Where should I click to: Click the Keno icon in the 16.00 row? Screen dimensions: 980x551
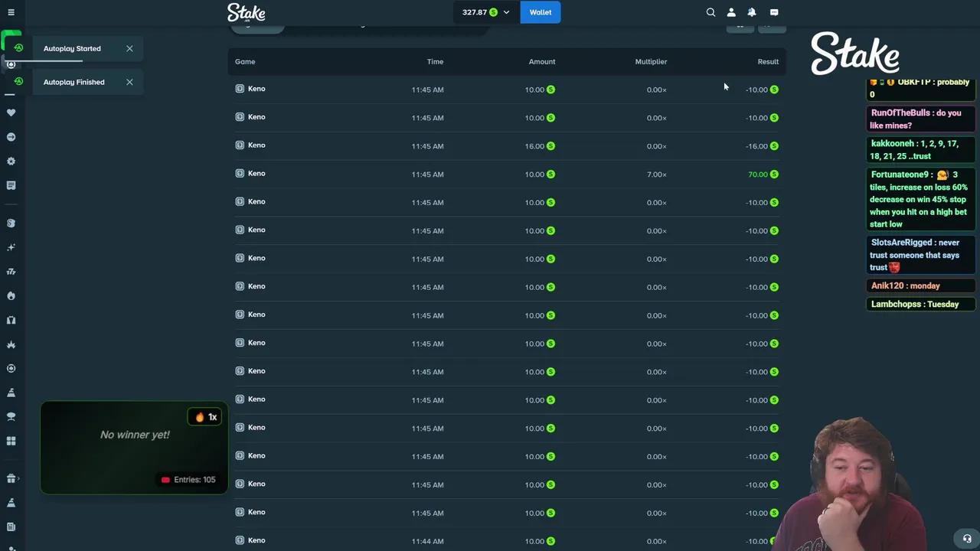[240, 145]
